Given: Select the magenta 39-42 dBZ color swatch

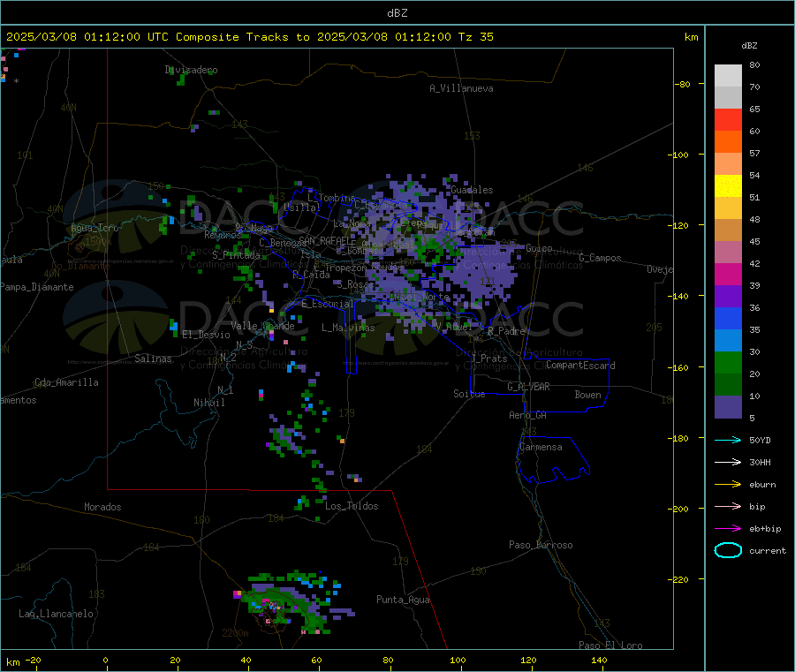Looking at the screenshot, I should [x=728, y=274].
